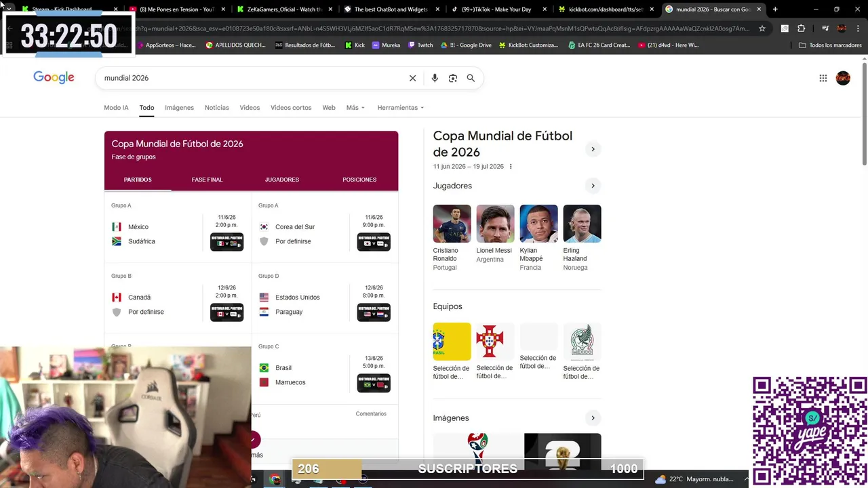Click the Comentarios link below matches
The height and width of the screenshot is (488, 868).
click(x=371, y=414)
